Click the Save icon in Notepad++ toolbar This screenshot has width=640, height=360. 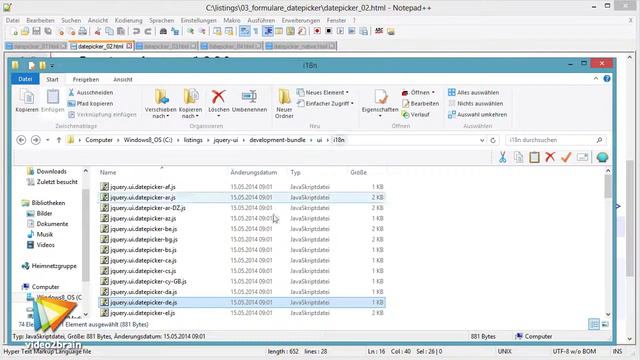click(x=36, y=31)
